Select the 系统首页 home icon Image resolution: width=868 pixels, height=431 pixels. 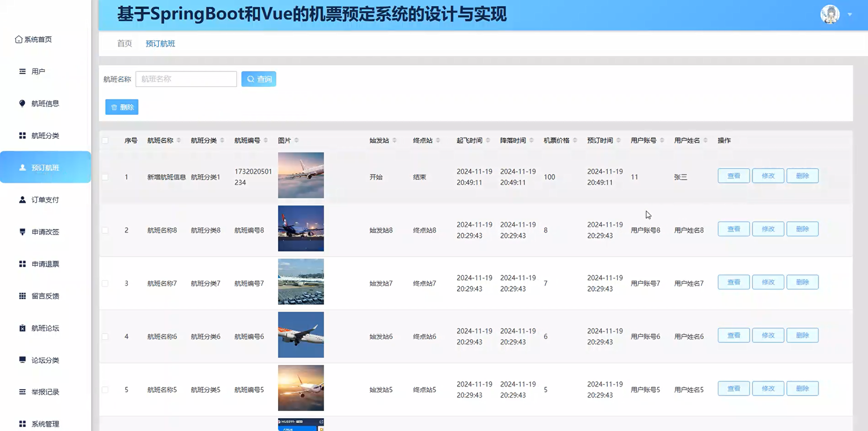point(18,39)
